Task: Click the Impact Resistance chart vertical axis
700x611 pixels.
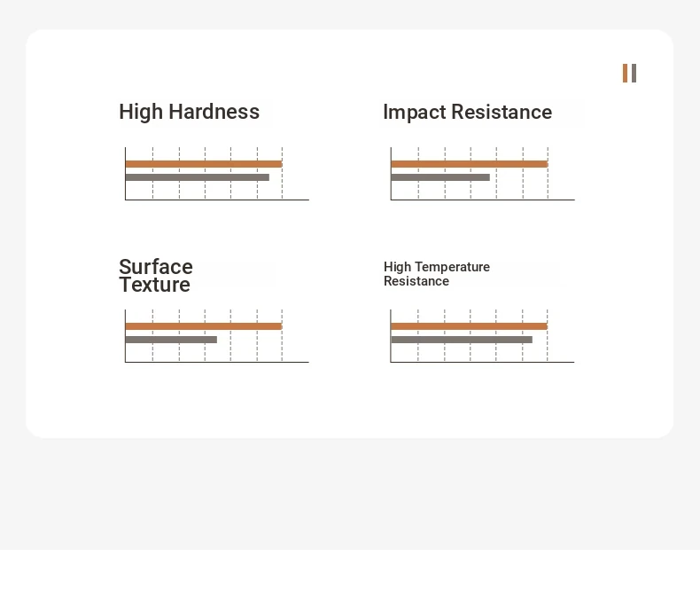Action: [x=391, y=173]
